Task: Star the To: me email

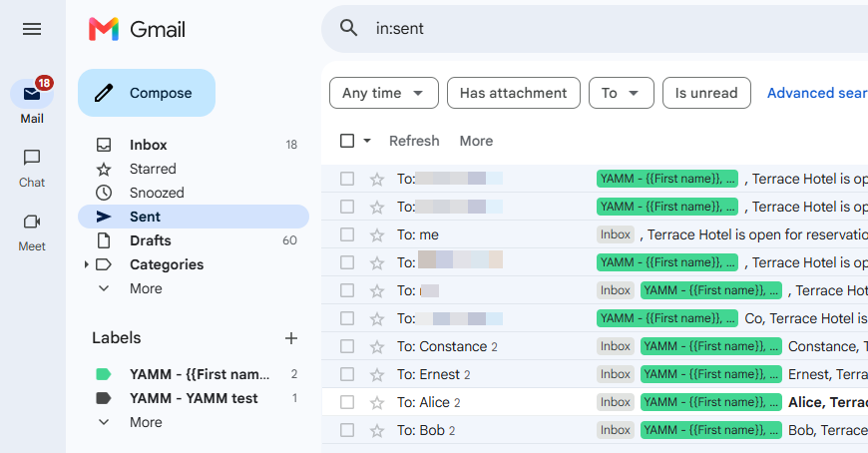Action: coord(377,234)
